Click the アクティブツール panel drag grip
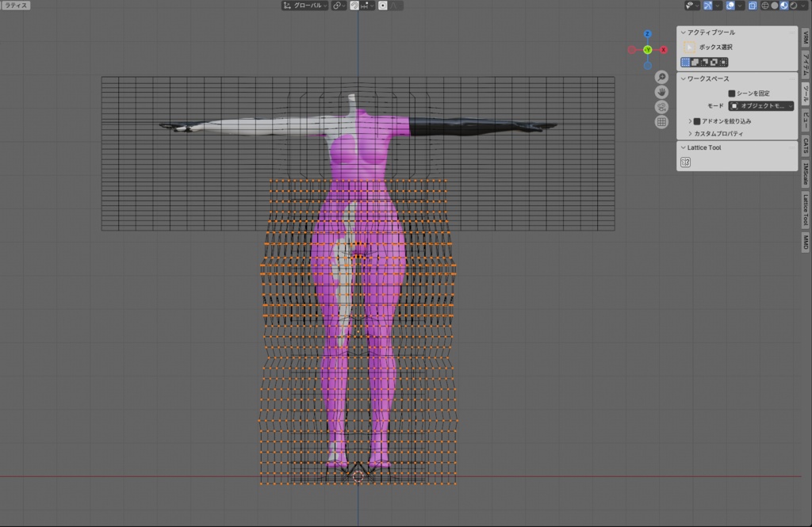The width and height of the screenshot is (812, 527). [791, 32]
